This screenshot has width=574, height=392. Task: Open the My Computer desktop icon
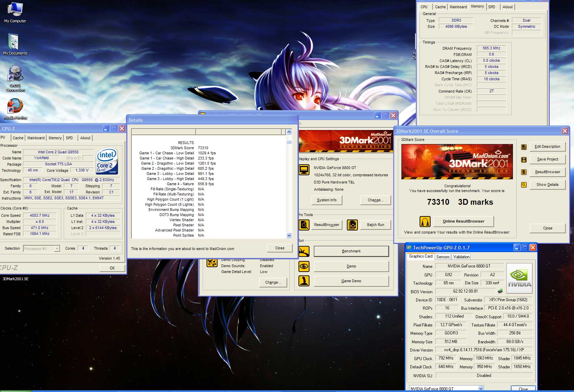point(15,13)
